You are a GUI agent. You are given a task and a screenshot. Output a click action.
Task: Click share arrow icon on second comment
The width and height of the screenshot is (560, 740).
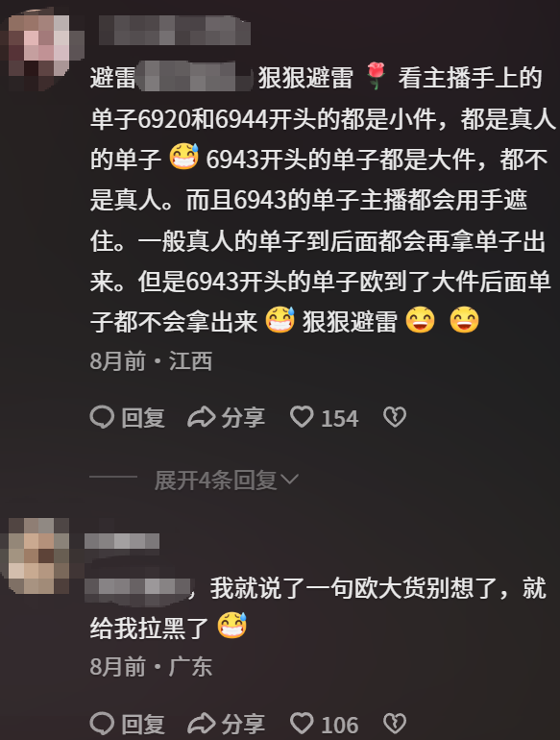(202, 724)
